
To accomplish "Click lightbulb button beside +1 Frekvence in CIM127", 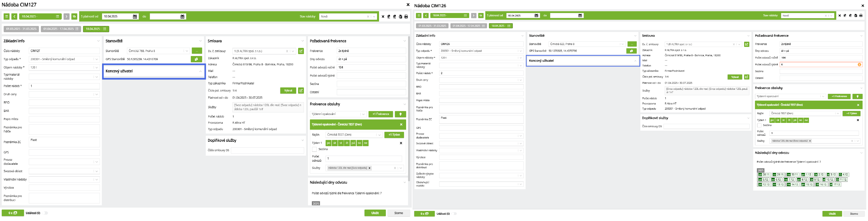I will coord(400,114).
